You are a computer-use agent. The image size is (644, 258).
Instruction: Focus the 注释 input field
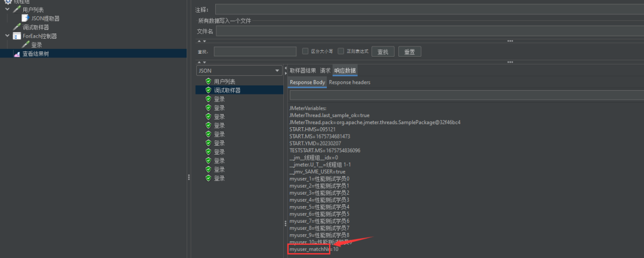(x=429, y=10)
